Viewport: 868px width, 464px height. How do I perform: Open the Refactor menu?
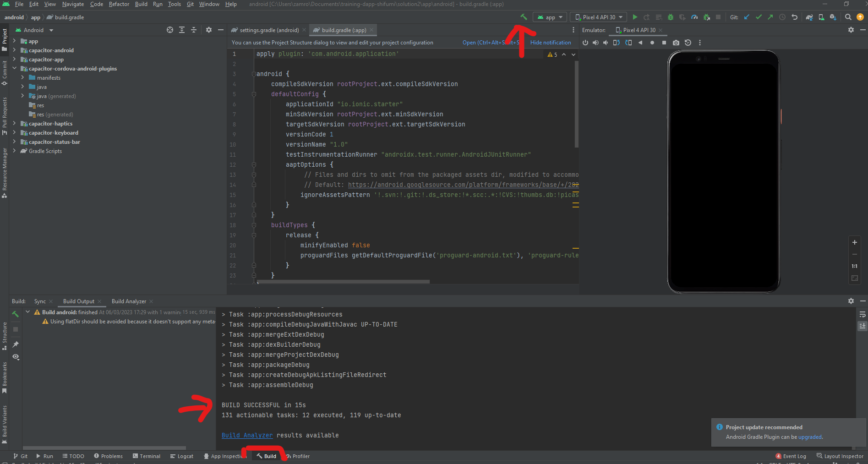tap(119, 4)
